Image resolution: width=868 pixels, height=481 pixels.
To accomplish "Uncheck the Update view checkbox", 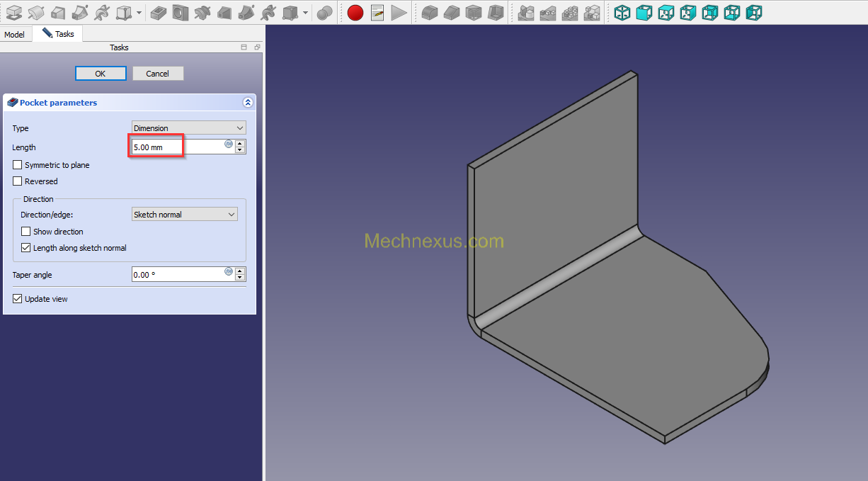I will click(17, 299).
